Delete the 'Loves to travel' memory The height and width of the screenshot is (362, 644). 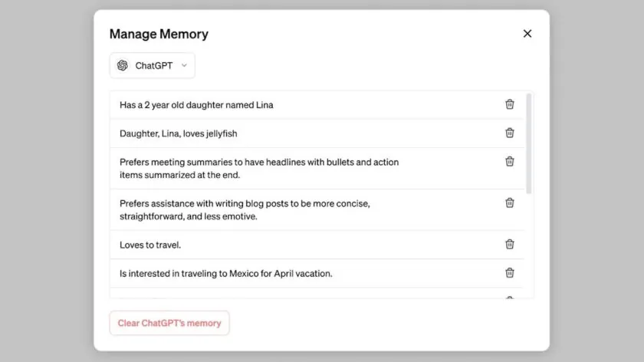[510, 244]
